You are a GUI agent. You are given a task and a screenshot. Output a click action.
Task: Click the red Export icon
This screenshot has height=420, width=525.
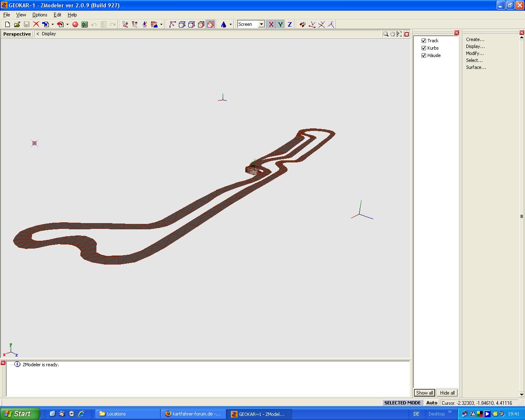[60, 25]
